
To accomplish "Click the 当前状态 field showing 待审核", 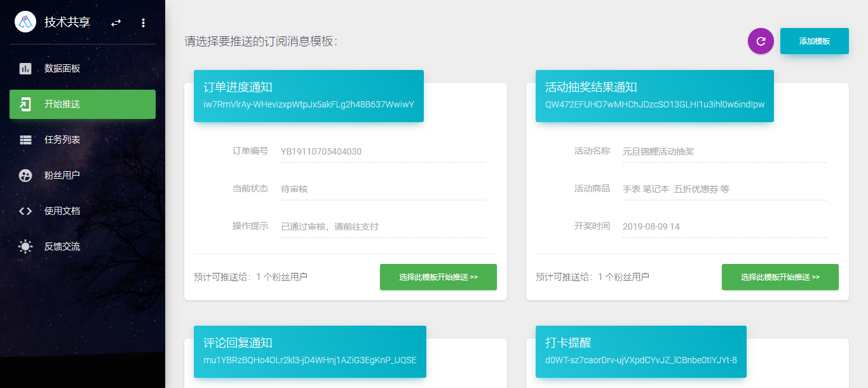I will (x=383, y=189).
